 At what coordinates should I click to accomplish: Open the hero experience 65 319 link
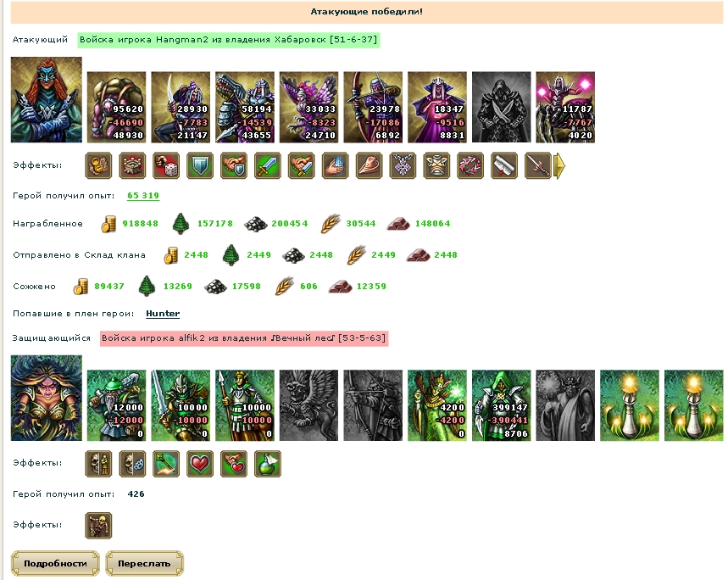click(143, 196)
